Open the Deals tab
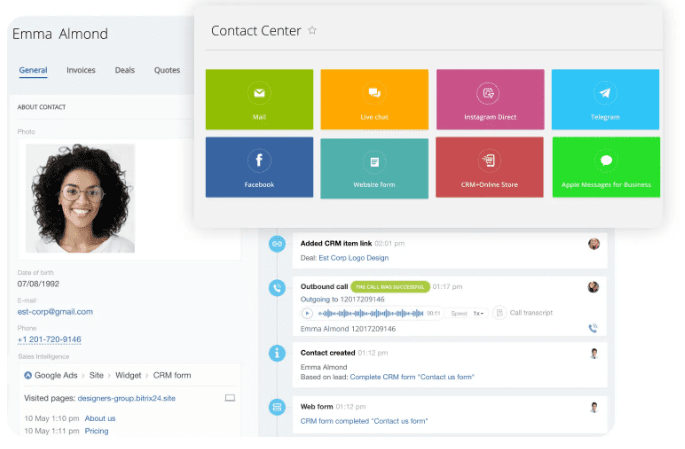The width and height of the screenshot is (685, 449). pyautogui.click(x=125, y=70)
